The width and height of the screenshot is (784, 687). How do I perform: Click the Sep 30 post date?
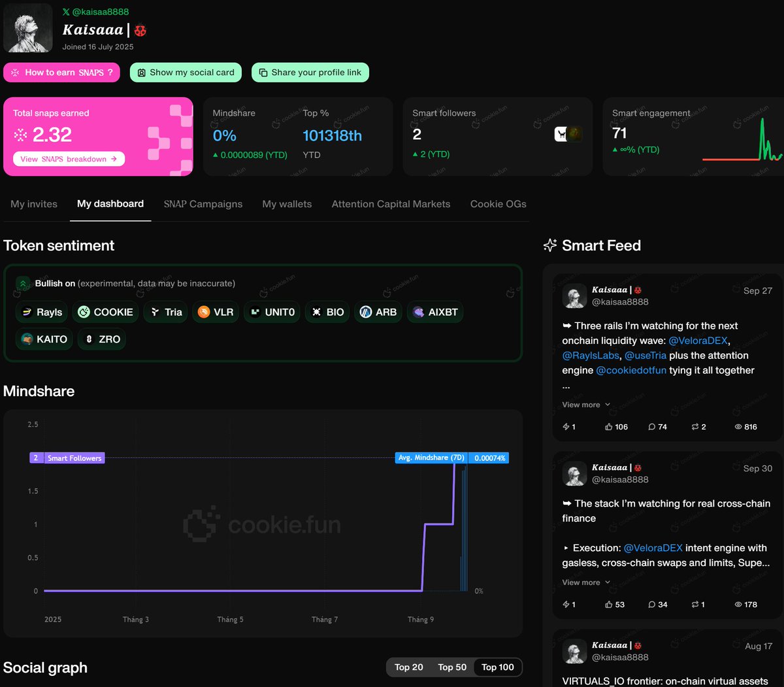(x=758, y=469)
